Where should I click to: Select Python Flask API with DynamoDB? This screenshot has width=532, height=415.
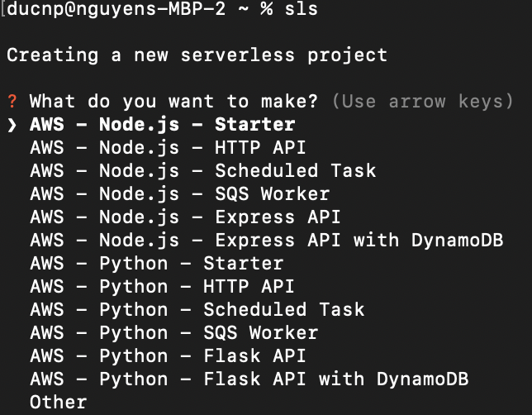tap(249, 379)
